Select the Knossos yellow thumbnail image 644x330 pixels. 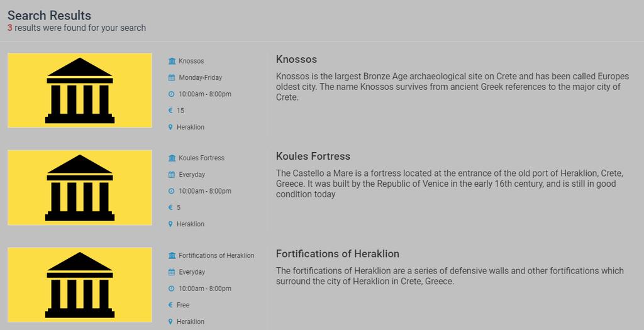[x=80, y=91]
